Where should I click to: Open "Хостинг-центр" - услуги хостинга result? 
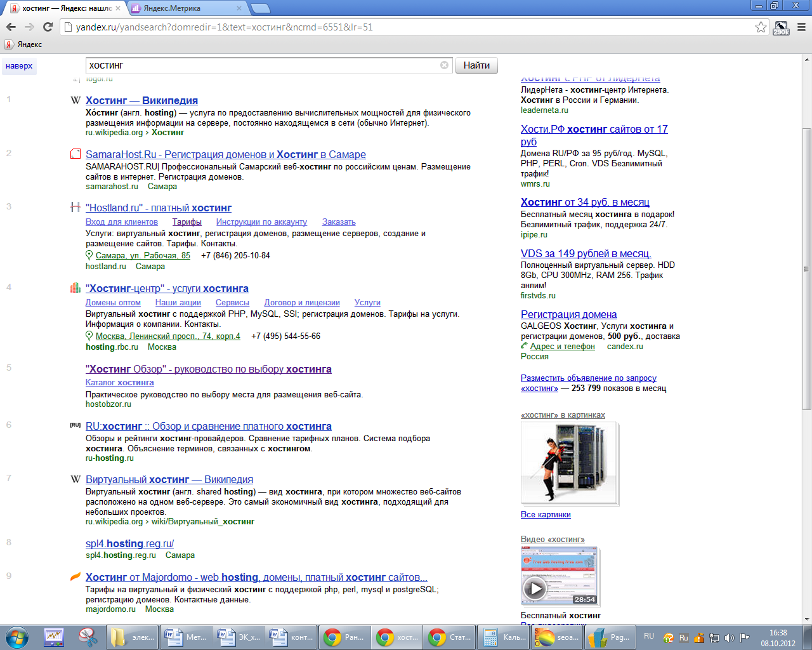167,288
